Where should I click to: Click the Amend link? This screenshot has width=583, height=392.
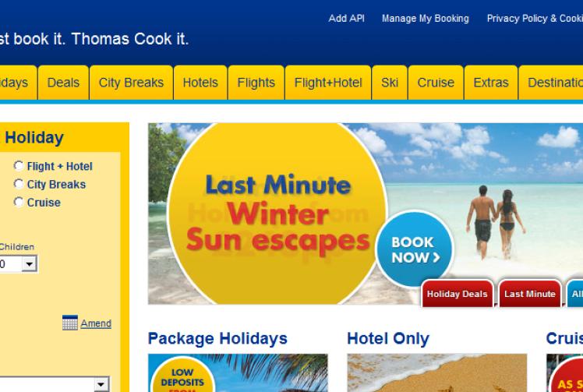point(96,323)
